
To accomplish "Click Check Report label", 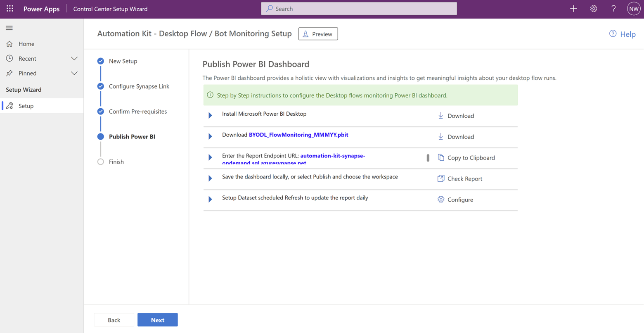I will (465, 179).
